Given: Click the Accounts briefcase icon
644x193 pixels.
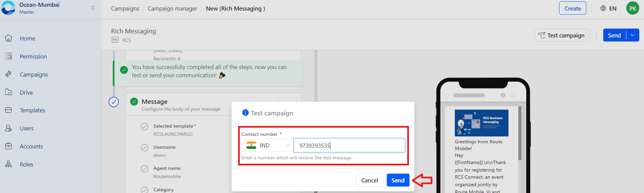Looking at the screenshot, I should coord(8,146).
